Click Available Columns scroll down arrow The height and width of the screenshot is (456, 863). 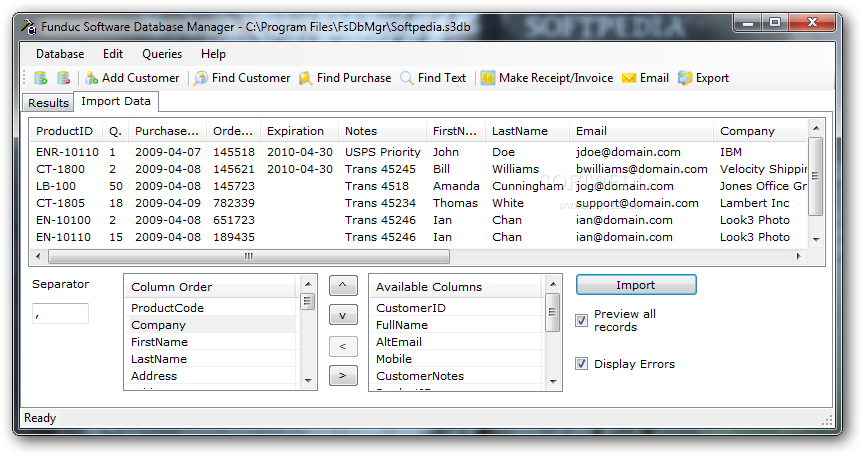[x=553, y=381]
